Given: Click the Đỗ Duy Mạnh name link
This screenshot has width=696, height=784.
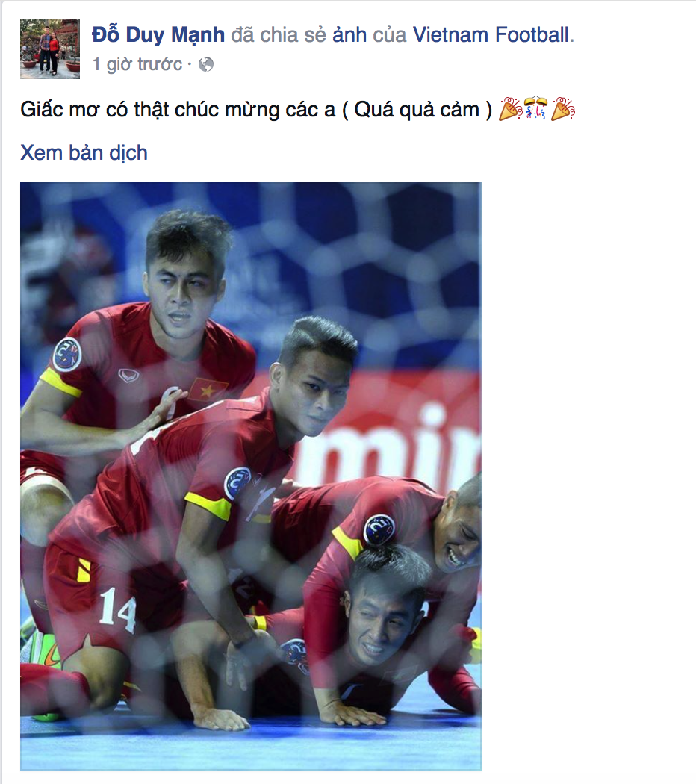Looking at the screenshot, I should tap(158, 35).
